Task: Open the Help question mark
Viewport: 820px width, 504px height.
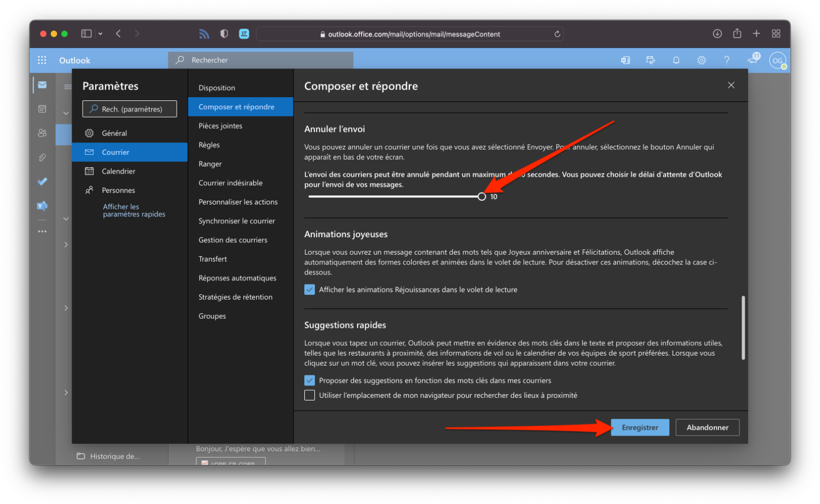Action: tap(727, 60)
